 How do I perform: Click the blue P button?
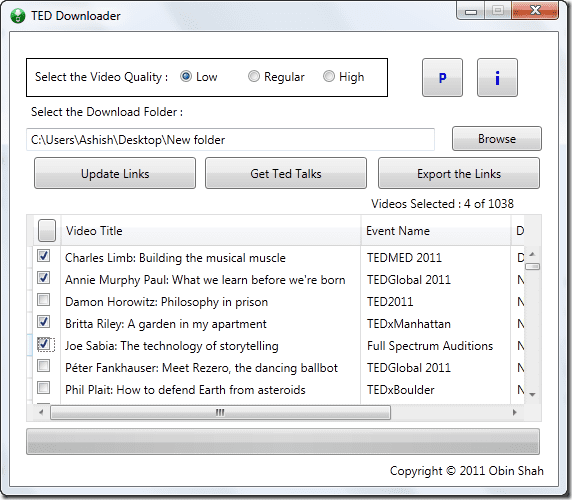[442, 77]
